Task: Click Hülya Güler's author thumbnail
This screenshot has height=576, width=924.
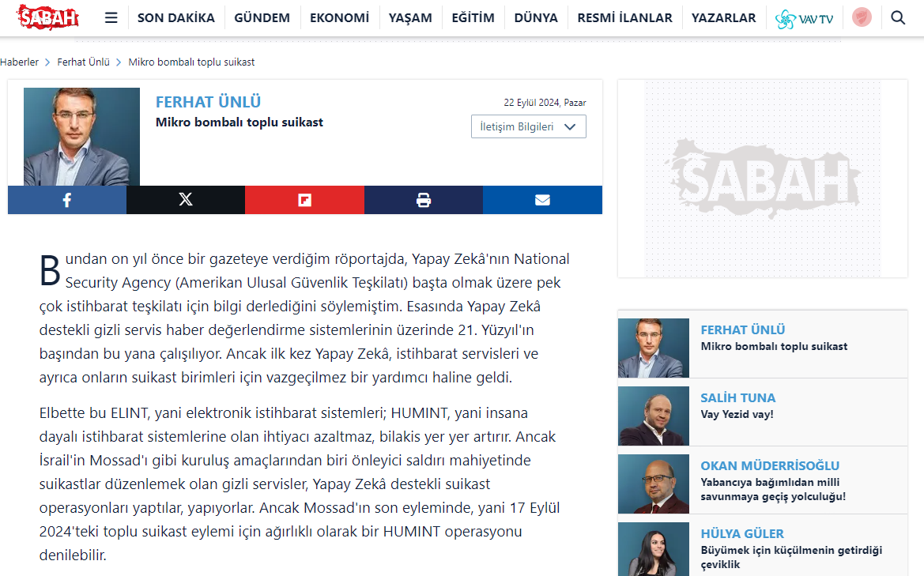Action: tap(653, 549)
